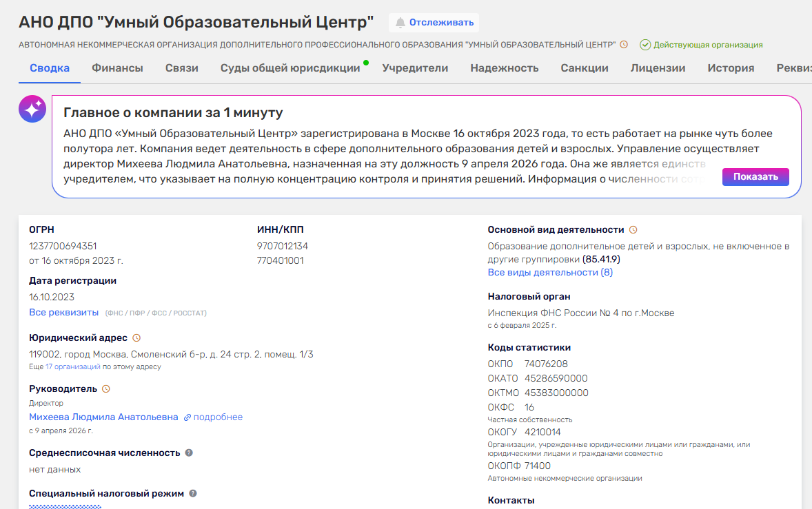Open Все реквизиты link
The image size is (812, 509).
[63, 313]
